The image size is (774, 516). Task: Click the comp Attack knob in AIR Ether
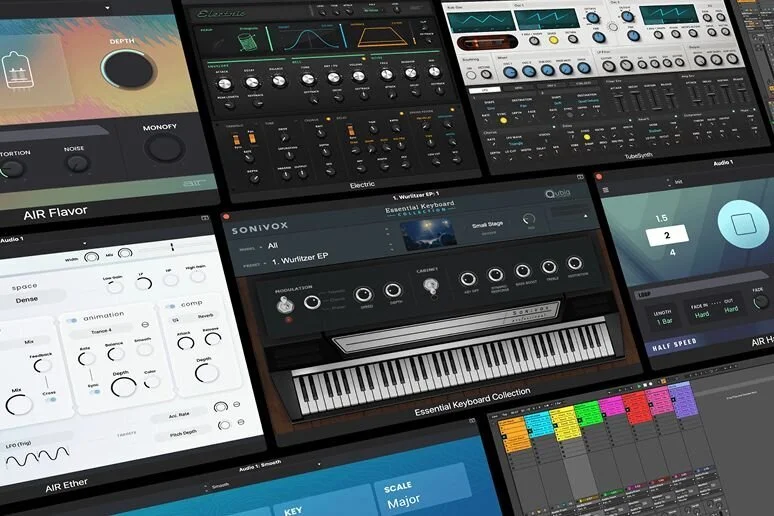186,343
